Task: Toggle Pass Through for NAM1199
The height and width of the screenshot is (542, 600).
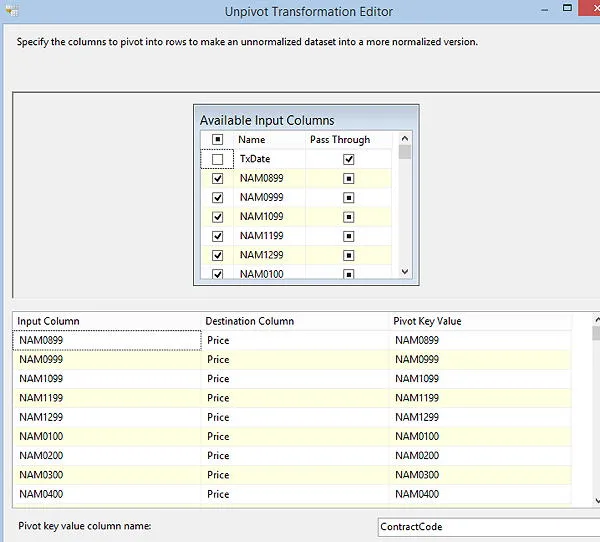Action: pos(348,236)
